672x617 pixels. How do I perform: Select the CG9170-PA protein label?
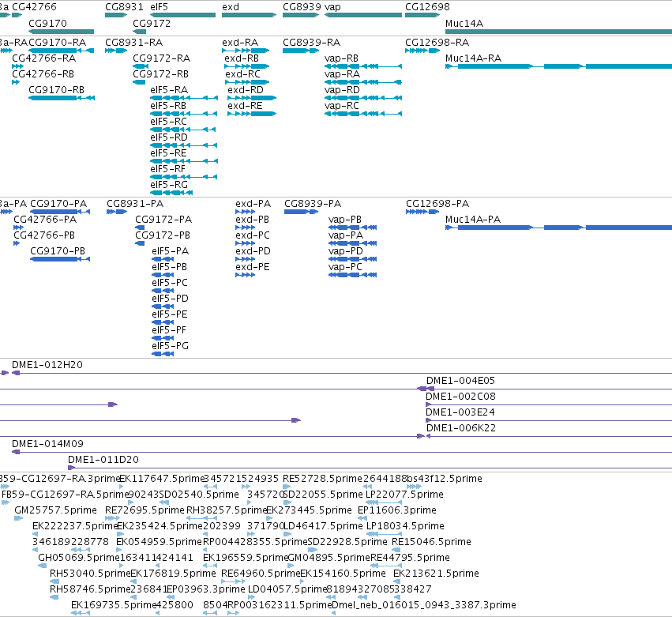coord(58,204)
